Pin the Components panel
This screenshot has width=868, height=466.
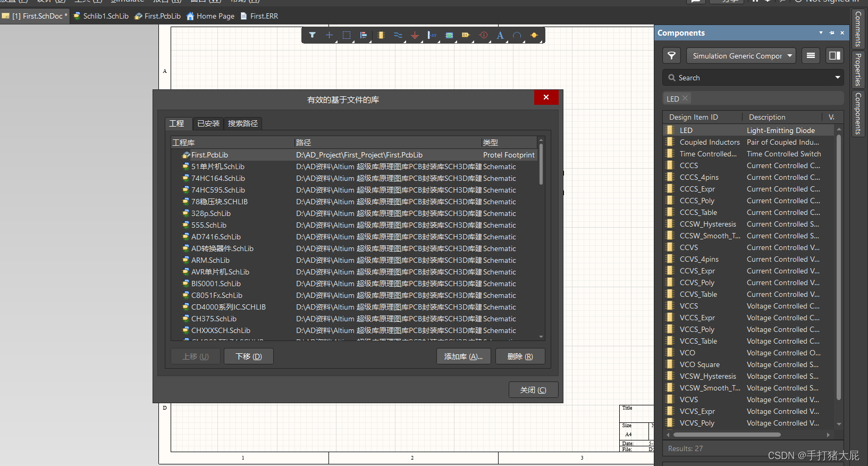832,33
